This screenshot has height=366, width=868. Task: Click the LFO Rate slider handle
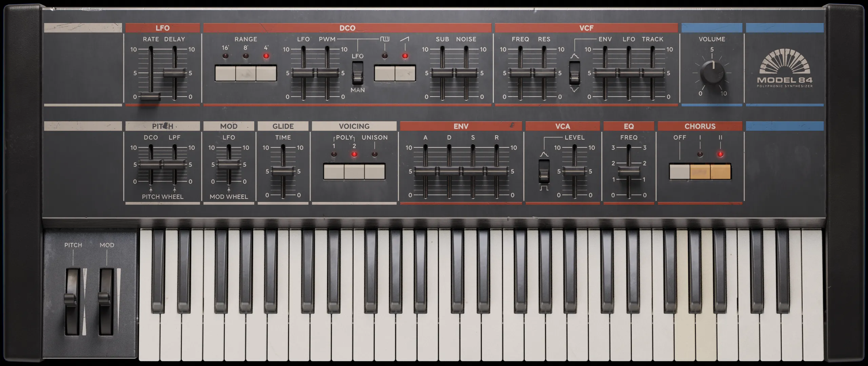coord(151,96)
